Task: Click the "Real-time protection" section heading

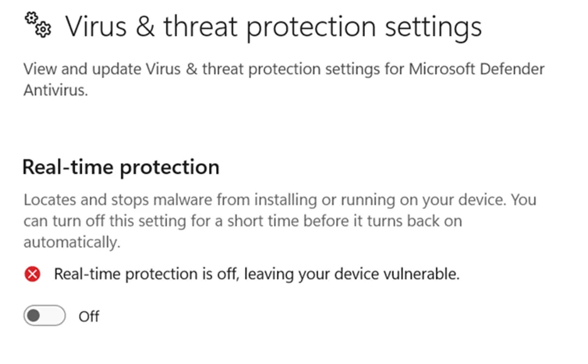Action: click(x=121, y=168)
